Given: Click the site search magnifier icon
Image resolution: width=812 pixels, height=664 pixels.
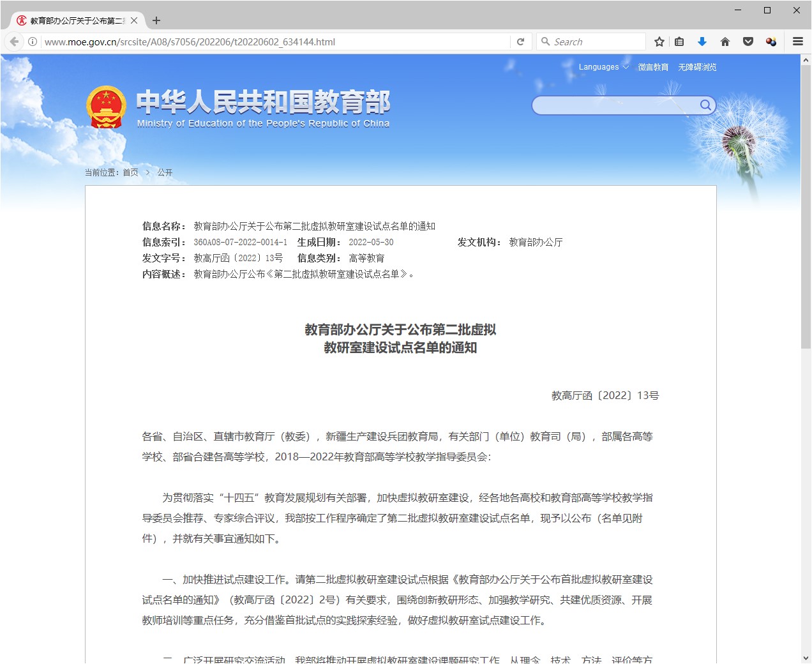Looking at the screenshot, I should tap(705, 105).
